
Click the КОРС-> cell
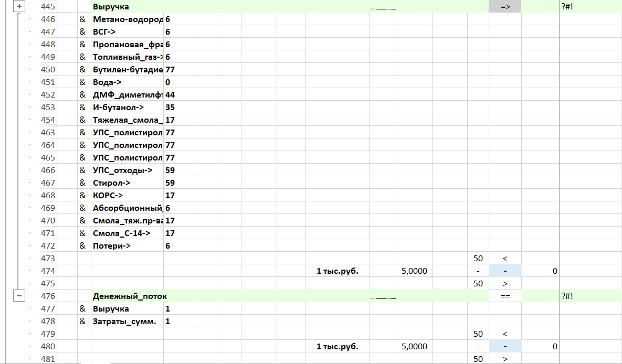click(x=127, y=196)
